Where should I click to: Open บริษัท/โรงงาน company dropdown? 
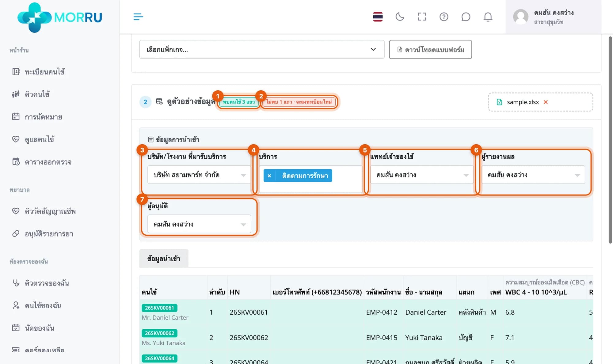coord(199,175)
